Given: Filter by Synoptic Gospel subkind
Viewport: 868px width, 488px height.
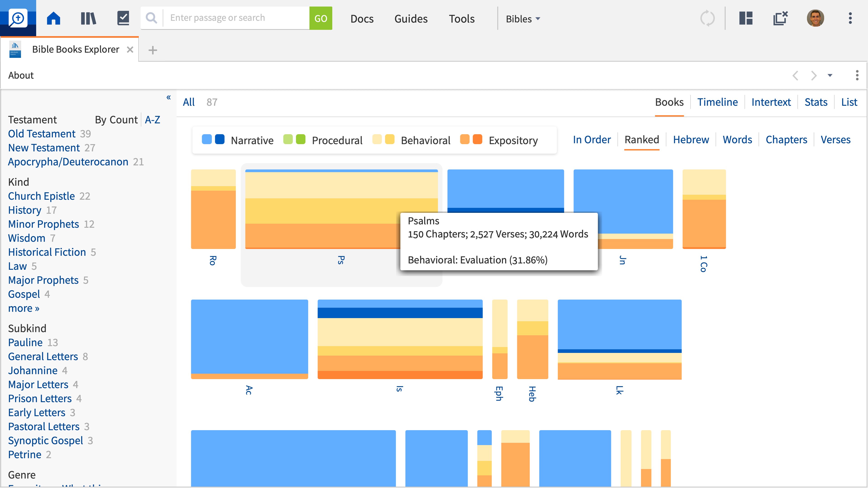Looking at the screenshot, I should (x=45, y=441).
